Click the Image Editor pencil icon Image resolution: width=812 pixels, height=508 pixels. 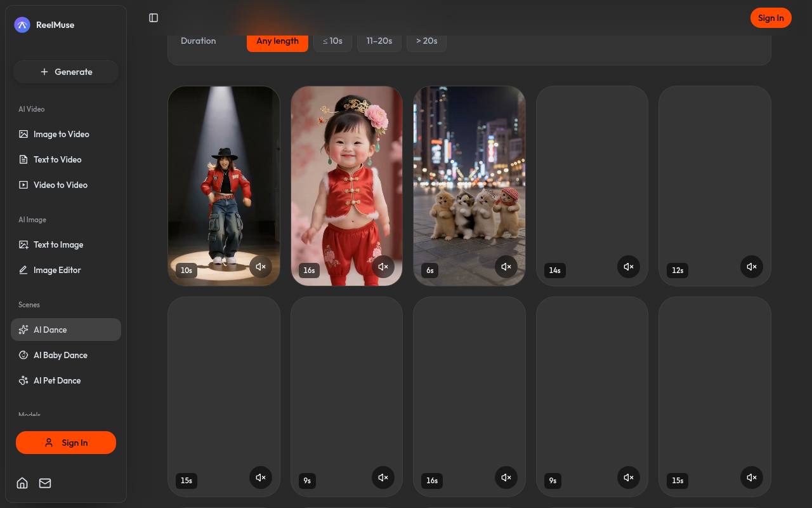coord(23,270)
